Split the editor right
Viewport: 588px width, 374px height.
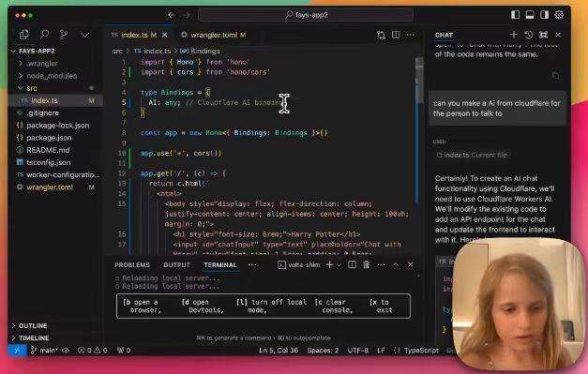396,35
